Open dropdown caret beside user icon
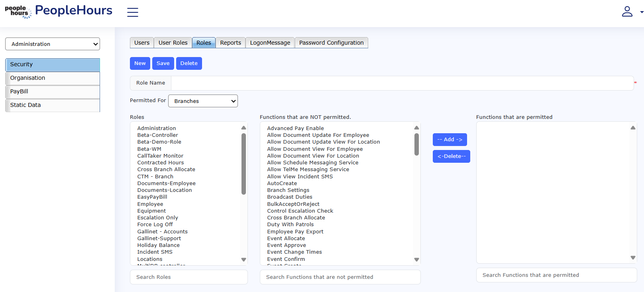 pyautogui.click(x=641, y=12)
